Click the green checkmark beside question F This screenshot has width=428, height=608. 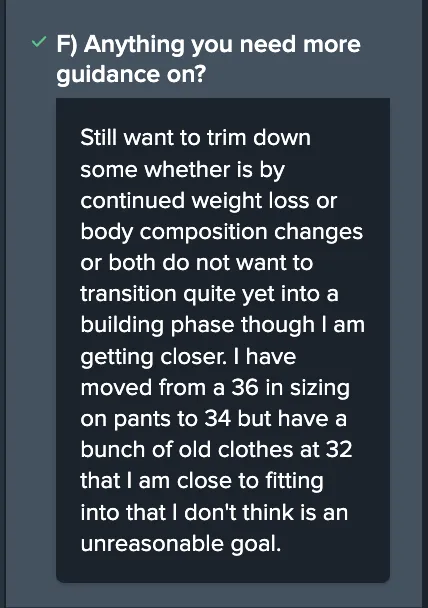39,41
